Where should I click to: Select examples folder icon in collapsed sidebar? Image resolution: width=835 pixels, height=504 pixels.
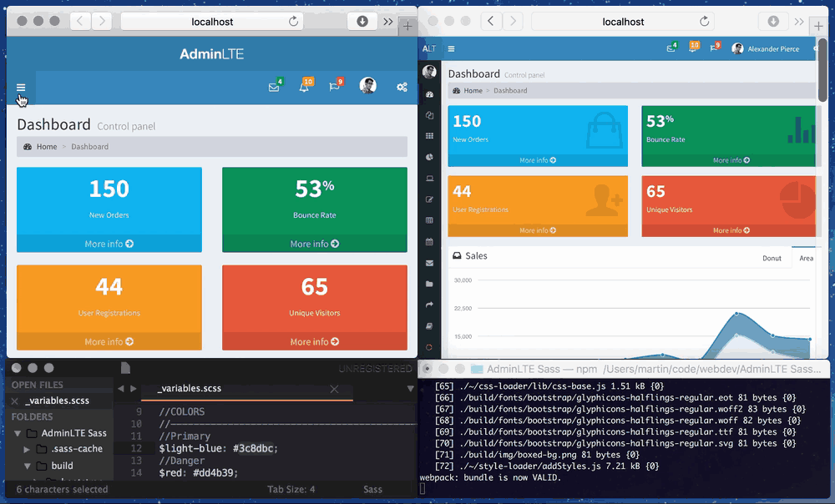coord(429,284)
